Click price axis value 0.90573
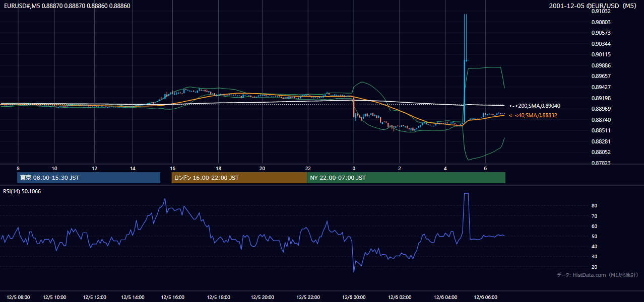The image size is (644, 302). 601,33
